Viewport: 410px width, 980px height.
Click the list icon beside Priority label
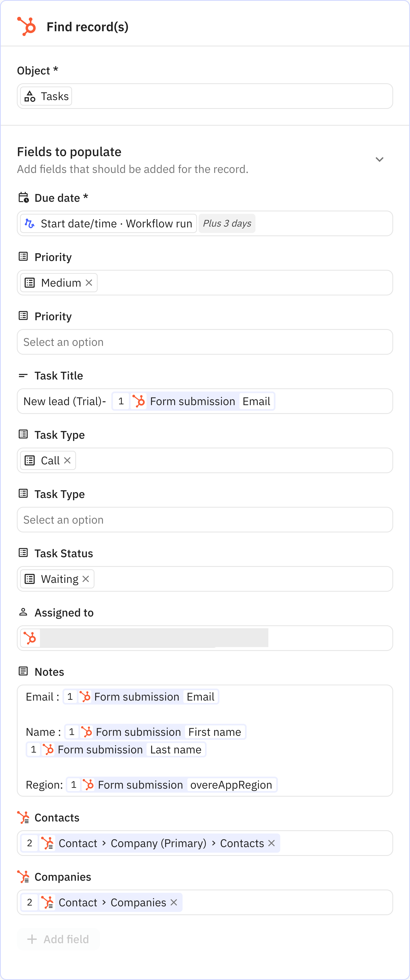[23, 256]
